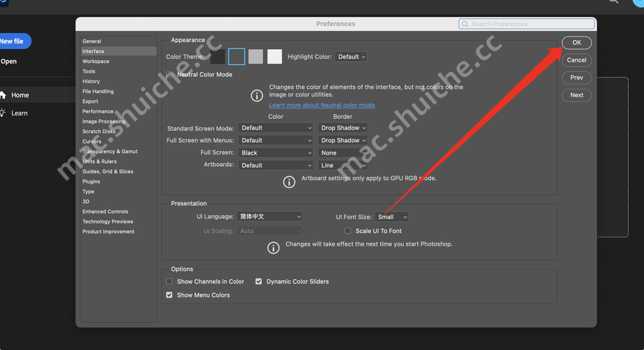Enable Scale UI To Font option
Screen dimensions: 644x350
point(348,231)
